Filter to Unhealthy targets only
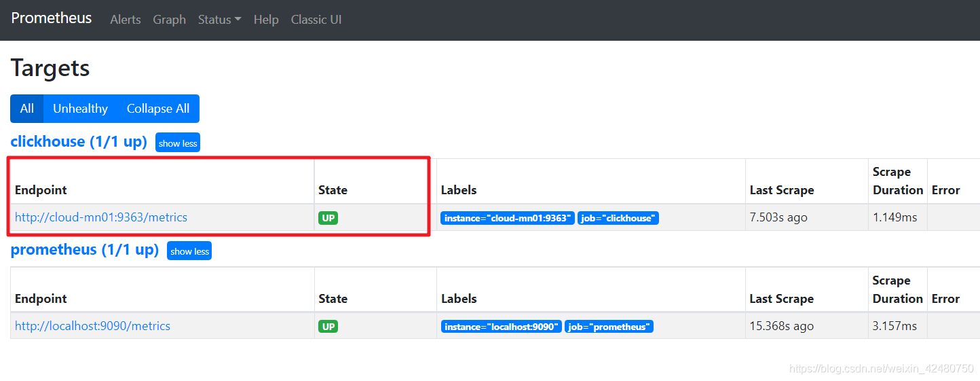 tap(80, 109)
